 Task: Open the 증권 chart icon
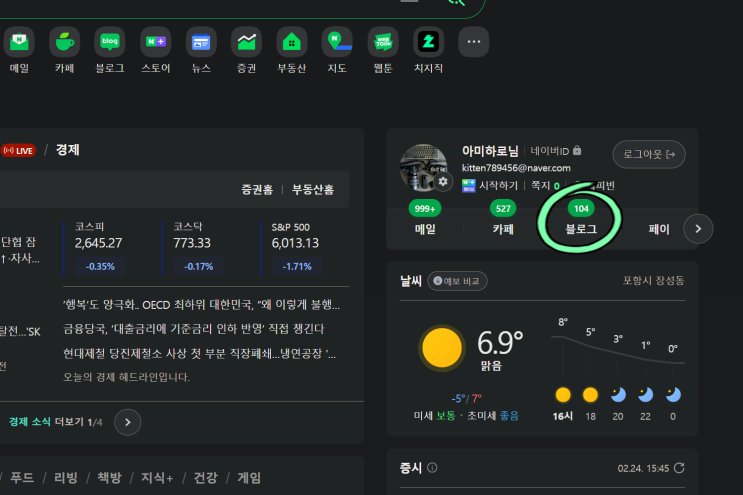[246, 42]
